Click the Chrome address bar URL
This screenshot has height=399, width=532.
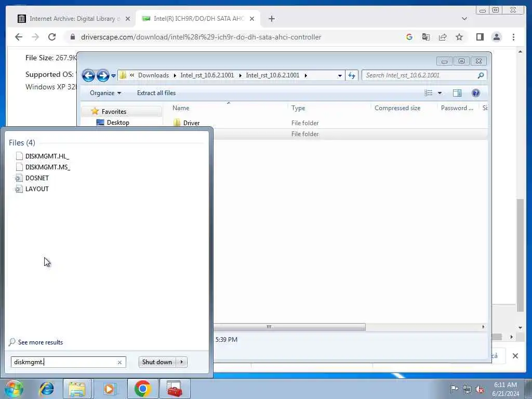pos(201,37)
